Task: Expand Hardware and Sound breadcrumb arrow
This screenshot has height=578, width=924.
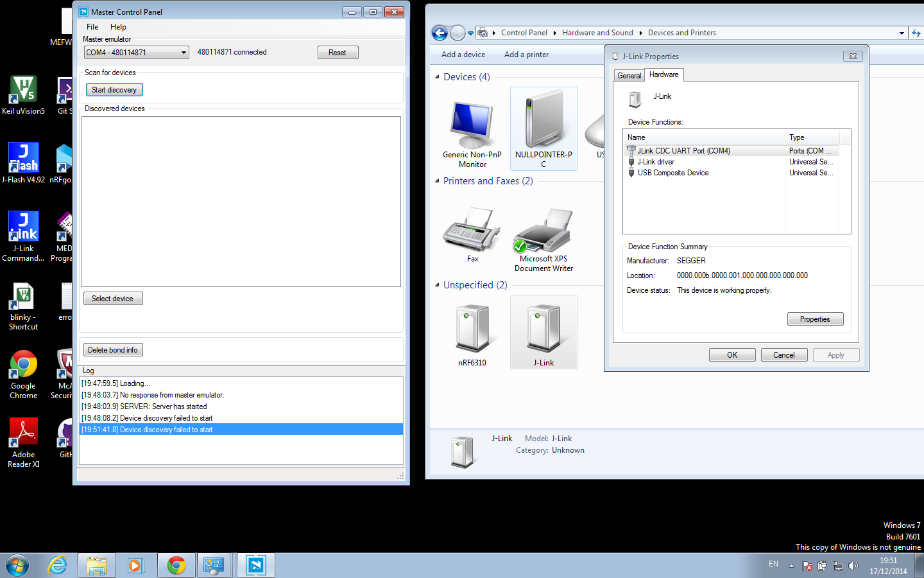Action: click(640, 33)
